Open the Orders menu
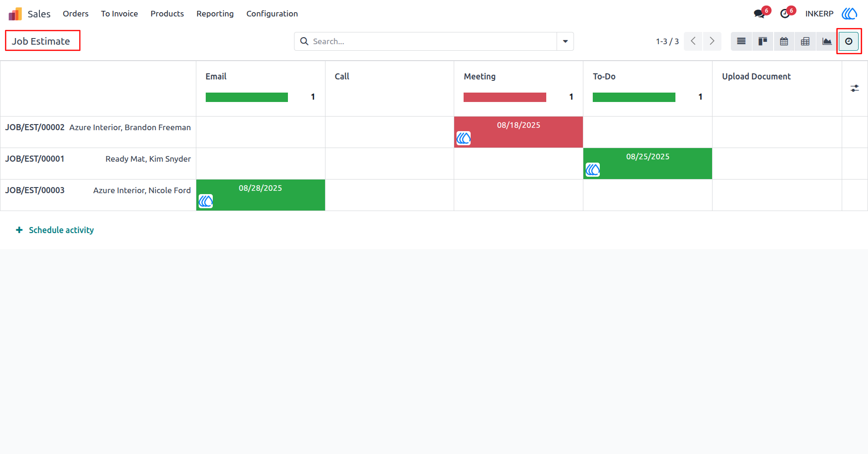Viewport: 868px width, 454px height. point(76,14)
